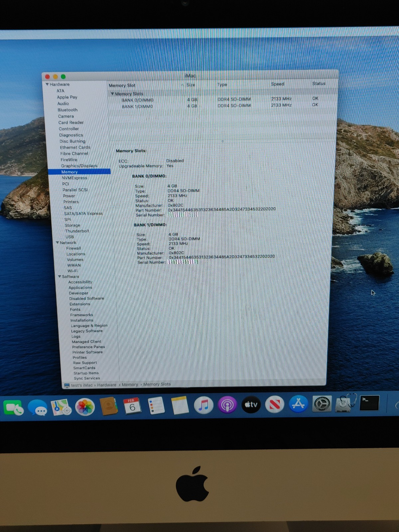Select Graphics/Displays in sidebar
Viewport: 399px width, 532px height.
[79, 166]
